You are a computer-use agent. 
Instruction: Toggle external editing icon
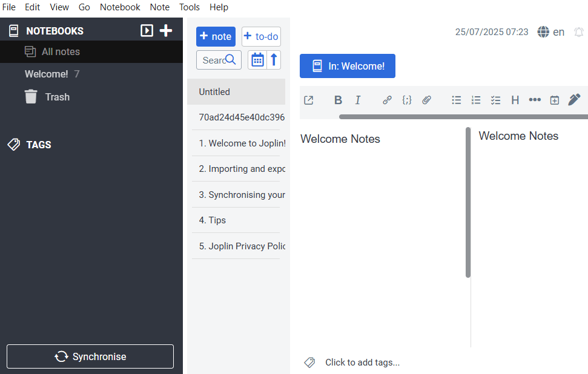click(x=309, y=100)
